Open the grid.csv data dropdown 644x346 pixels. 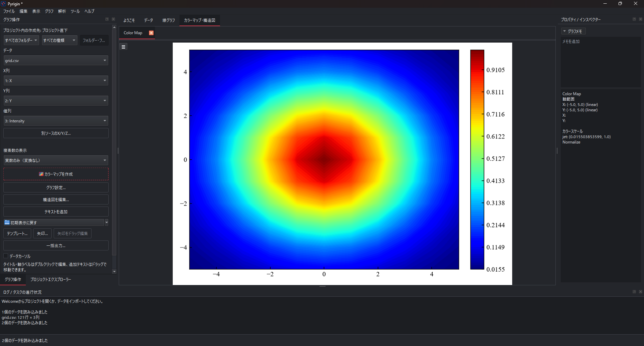point(56,60)
